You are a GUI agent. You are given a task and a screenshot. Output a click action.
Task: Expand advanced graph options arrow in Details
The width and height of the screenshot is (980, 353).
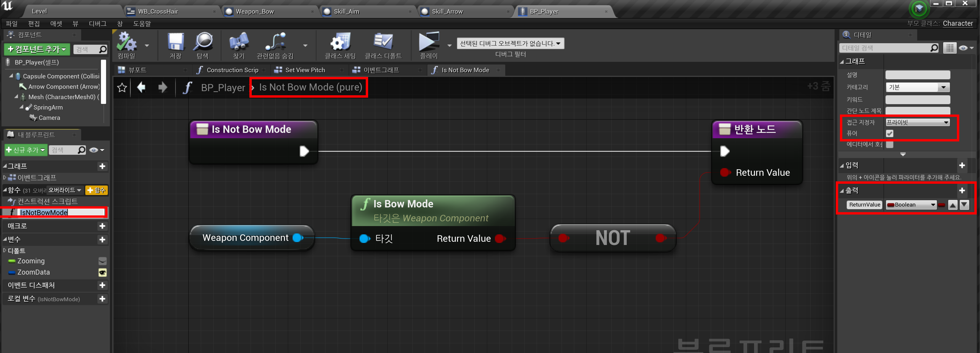click(903, 154)
